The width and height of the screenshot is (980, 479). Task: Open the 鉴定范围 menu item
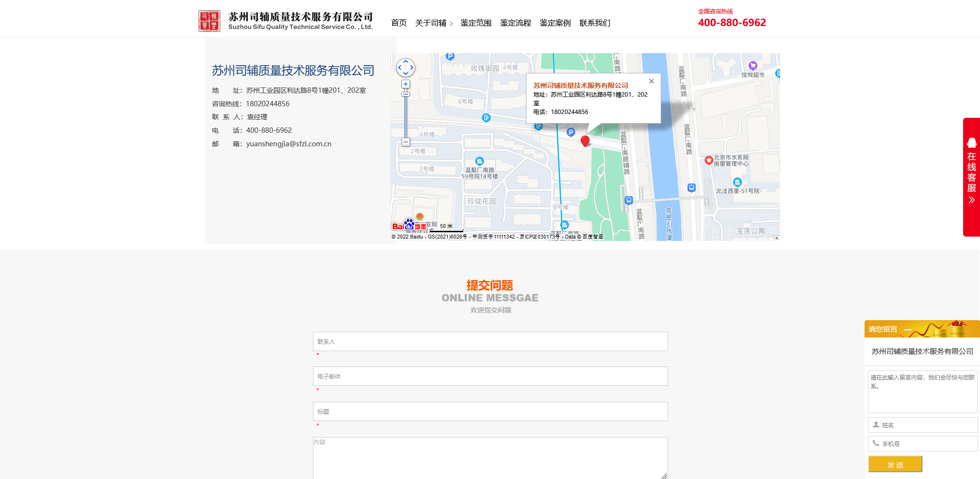click(476, 23)
